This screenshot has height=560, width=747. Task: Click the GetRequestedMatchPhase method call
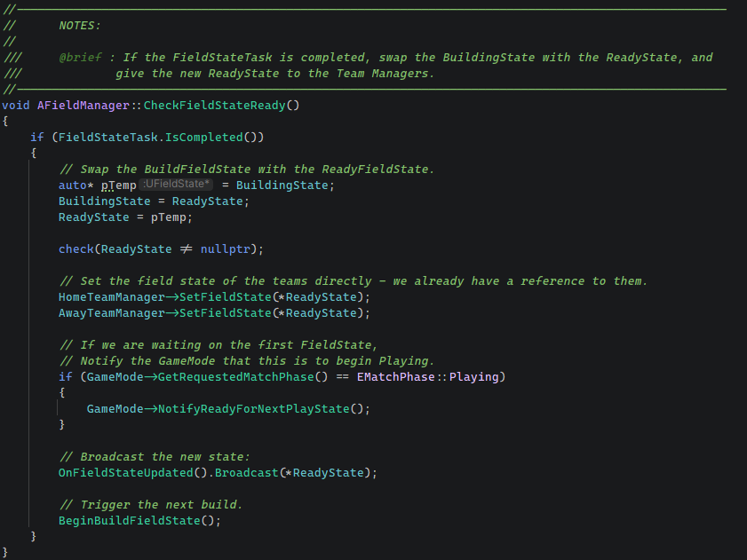pyautogui.click(x=235, y=376)
